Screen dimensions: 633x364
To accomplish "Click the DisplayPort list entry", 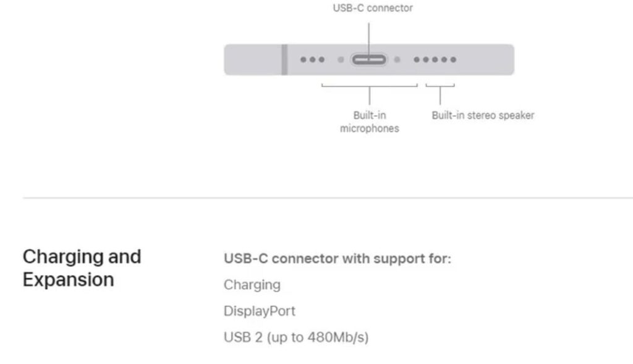I will click(x=260, y=311).
